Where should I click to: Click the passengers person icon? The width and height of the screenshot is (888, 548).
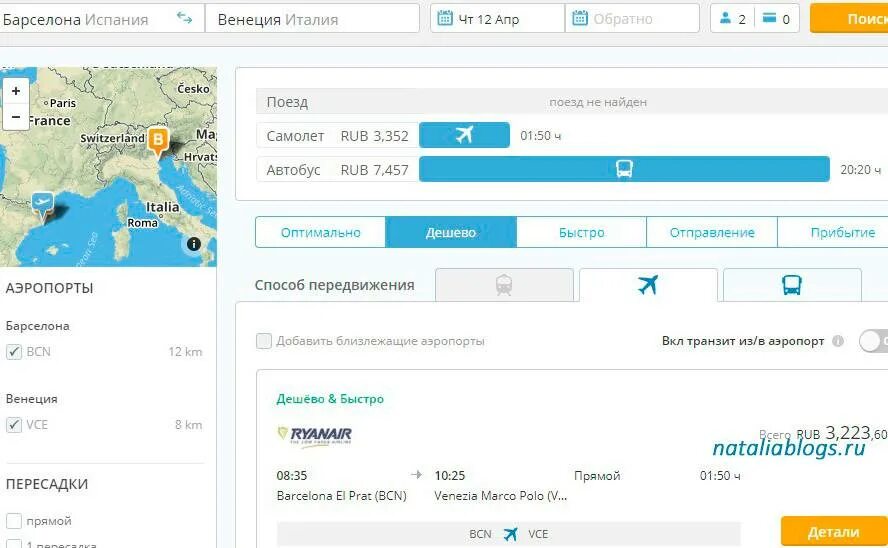click(725, 18)
